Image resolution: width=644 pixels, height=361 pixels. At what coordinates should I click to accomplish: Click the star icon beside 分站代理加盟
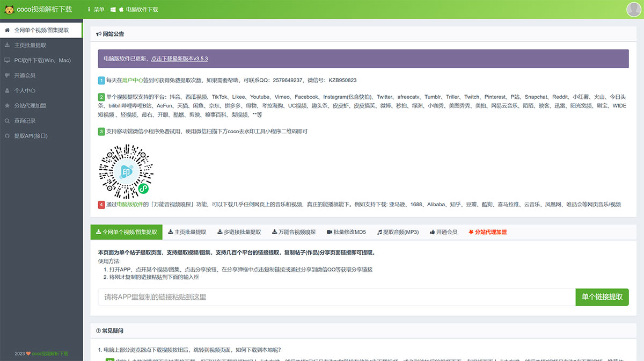pos(9,105)
